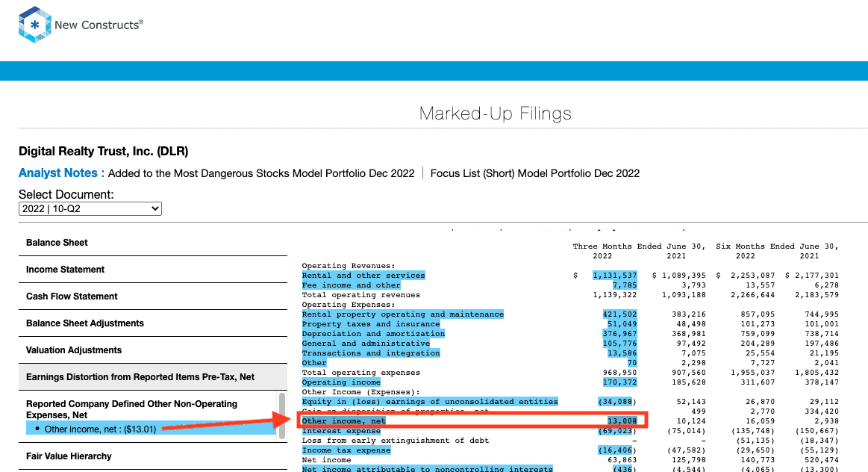Click the "Analyst Notes :" label

click(x=61, y=173)
